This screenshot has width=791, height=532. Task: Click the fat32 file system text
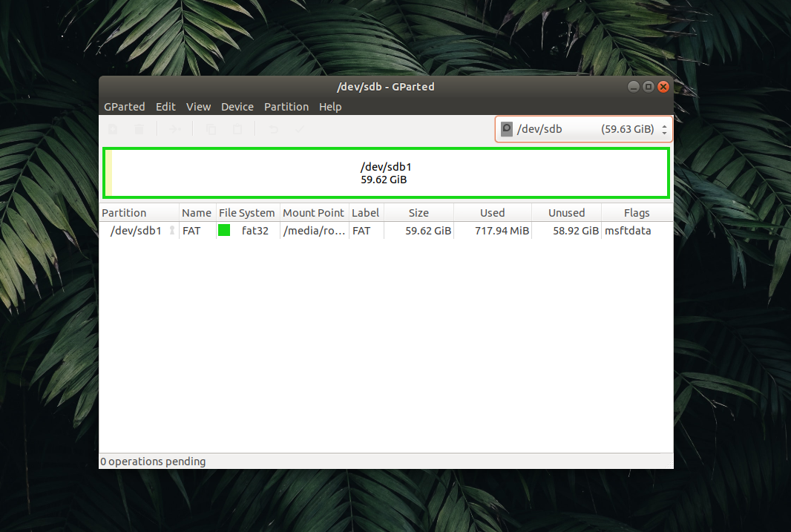point(255,231)
